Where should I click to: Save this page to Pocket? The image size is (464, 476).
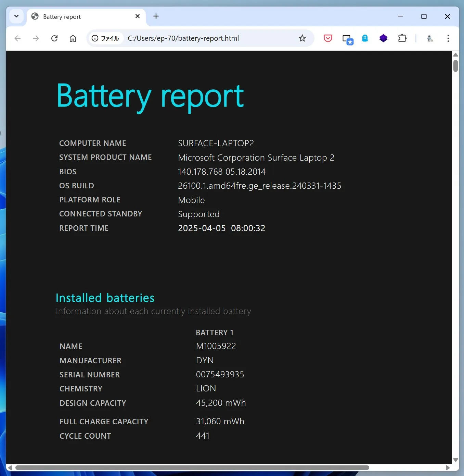point(327,38)
